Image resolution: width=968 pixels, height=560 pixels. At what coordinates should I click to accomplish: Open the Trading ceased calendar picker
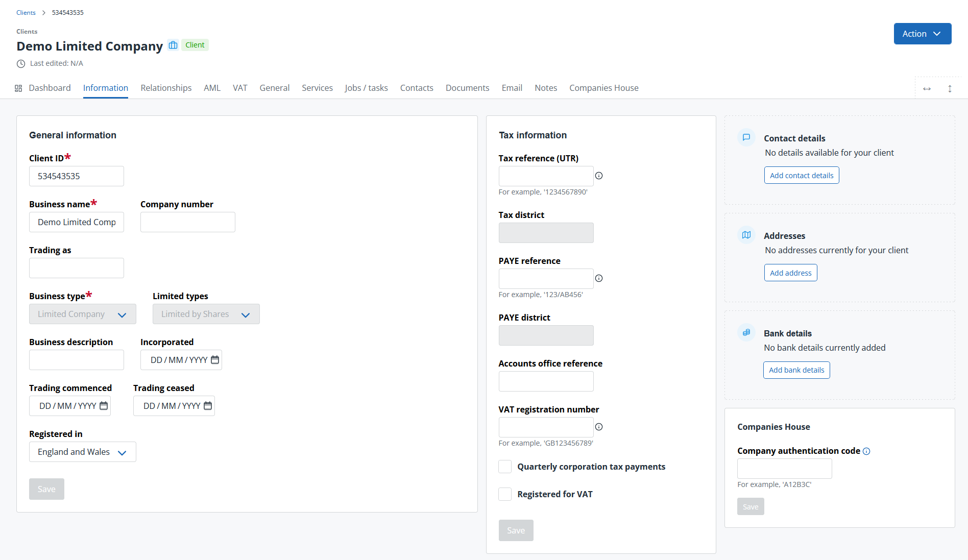tap(208, 406)
